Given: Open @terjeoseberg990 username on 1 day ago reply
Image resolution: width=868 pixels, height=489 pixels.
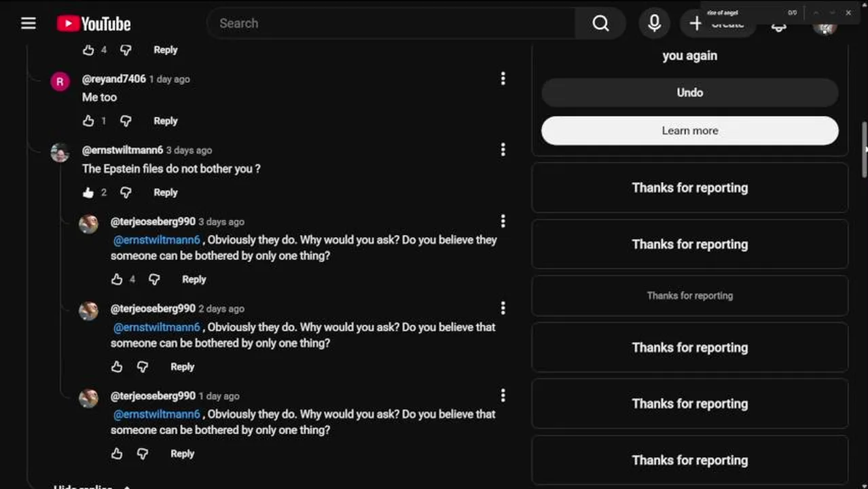Looking at the screenshot, I should 153,395.
